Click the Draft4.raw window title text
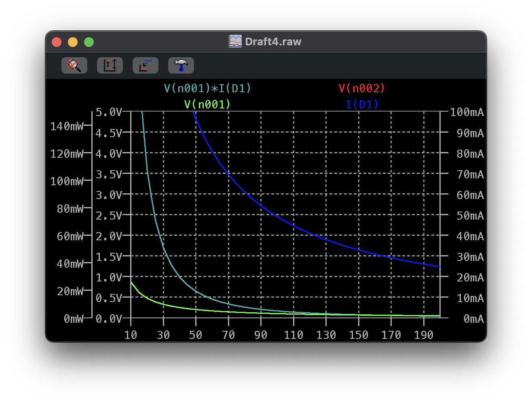Image resolution: width=532 pixels, height=402 pixels. pyautogui.click(x=273, y=42)
